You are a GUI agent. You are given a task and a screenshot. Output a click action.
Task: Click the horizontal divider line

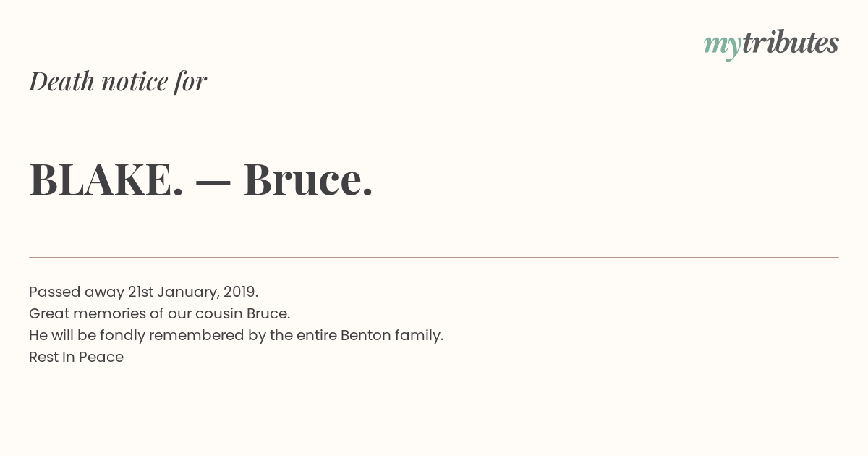tap(434, 257)
